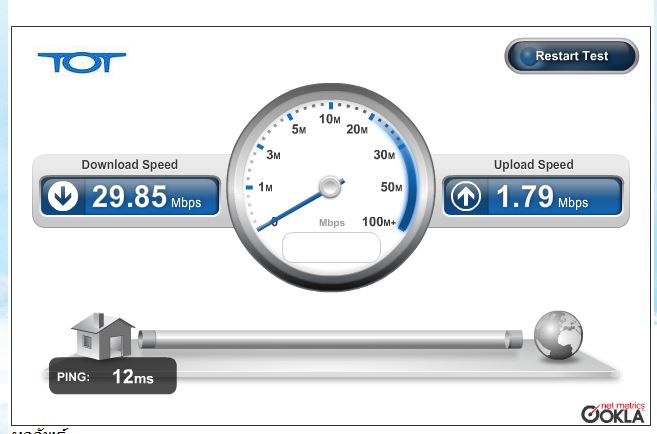This screenshot has height=434, width=657.
Task: Click the PING 12ms readout
Action: click(x=113, y=376)
